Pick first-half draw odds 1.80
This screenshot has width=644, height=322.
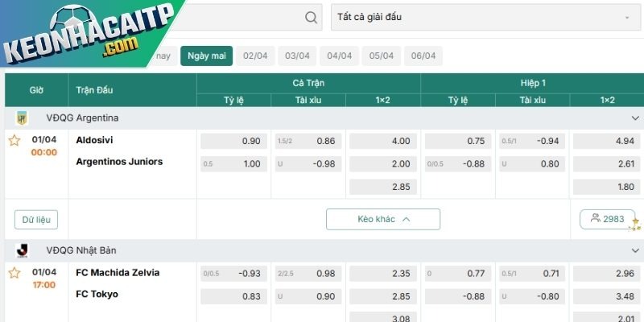tap(607, 187)
